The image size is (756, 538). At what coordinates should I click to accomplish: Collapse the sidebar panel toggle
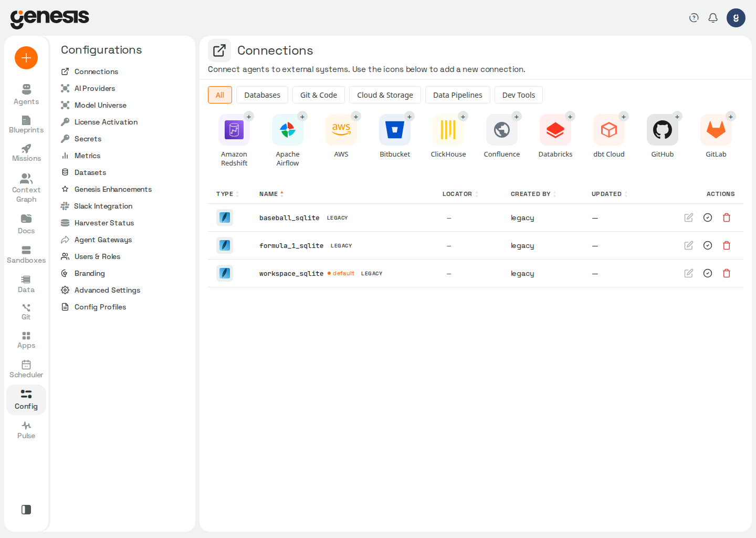(x=26, y=510)
